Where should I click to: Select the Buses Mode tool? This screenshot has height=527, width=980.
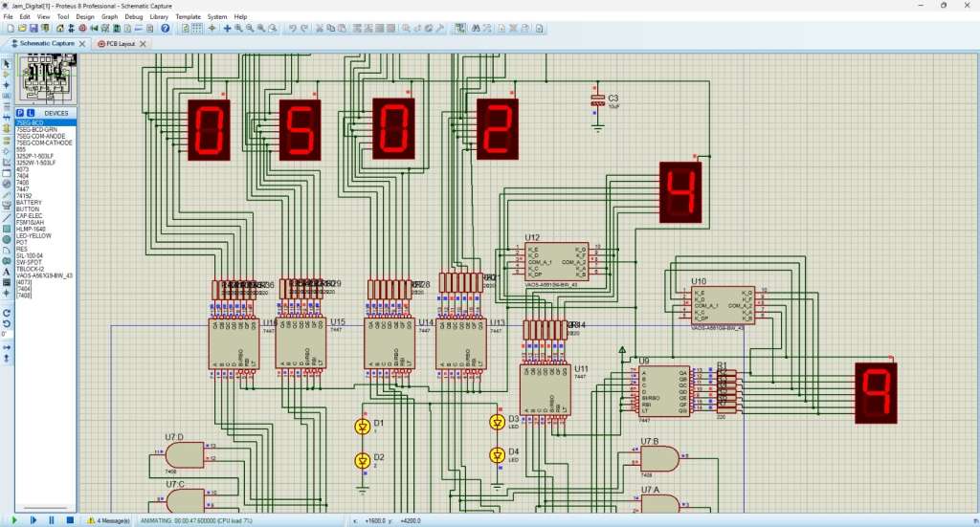(7, 118)
